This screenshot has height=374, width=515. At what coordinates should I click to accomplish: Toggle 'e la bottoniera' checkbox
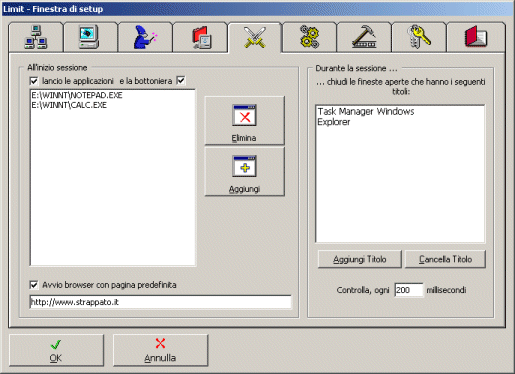pos(181,81)
